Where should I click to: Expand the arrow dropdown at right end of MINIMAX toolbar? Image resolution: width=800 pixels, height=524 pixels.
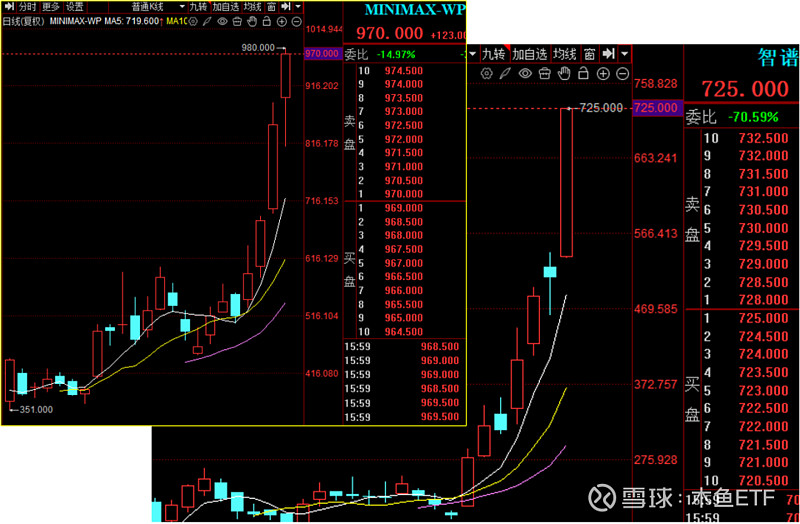[x=298, y=7]
